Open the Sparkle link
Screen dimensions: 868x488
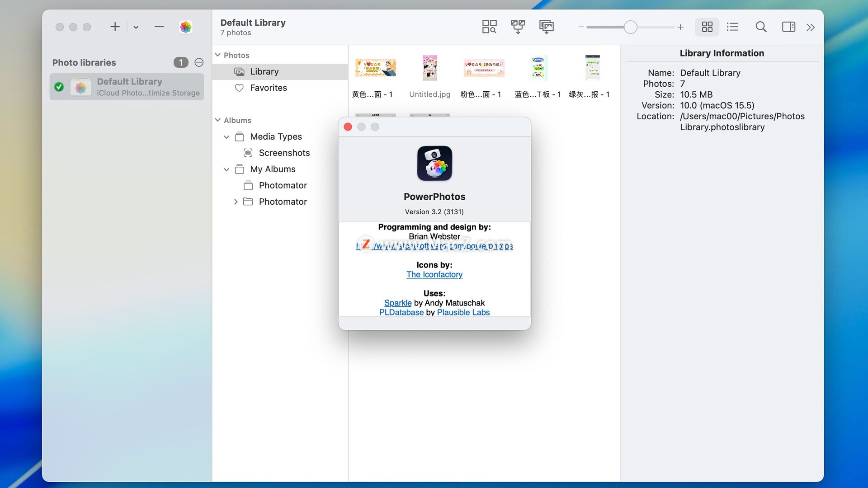(x=398, y=303)
